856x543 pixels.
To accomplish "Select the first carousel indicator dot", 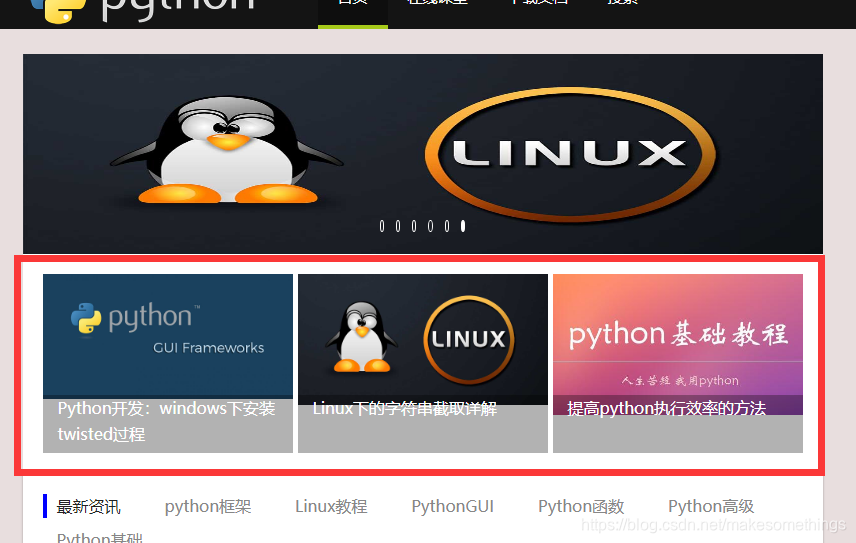I will point(382,226).
